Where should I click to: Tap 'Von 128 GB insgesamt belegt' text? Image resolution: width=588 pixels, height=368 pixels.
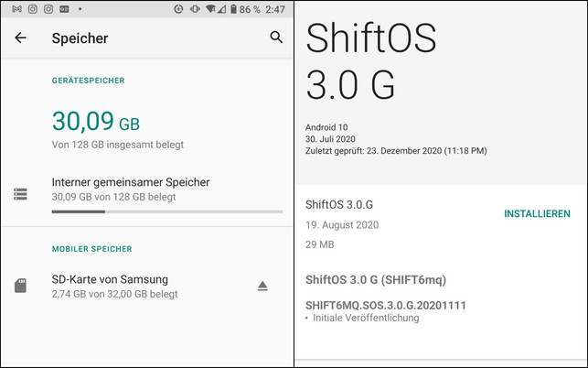pos(118,145)
